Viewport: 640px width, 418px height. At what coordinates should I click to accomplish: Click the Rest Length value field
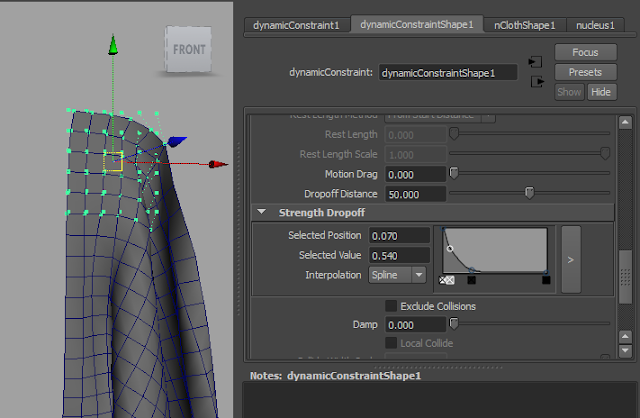415,135
